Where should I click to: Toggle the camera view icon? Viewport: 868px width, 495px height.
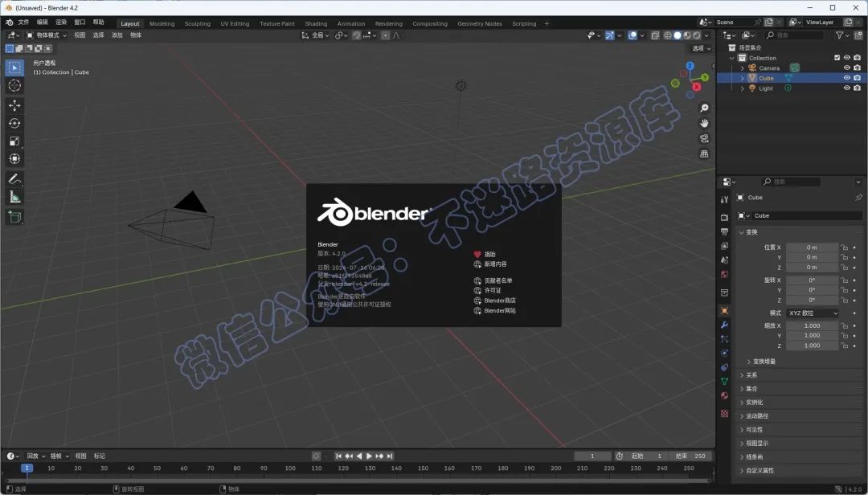[x=704, y=138]
